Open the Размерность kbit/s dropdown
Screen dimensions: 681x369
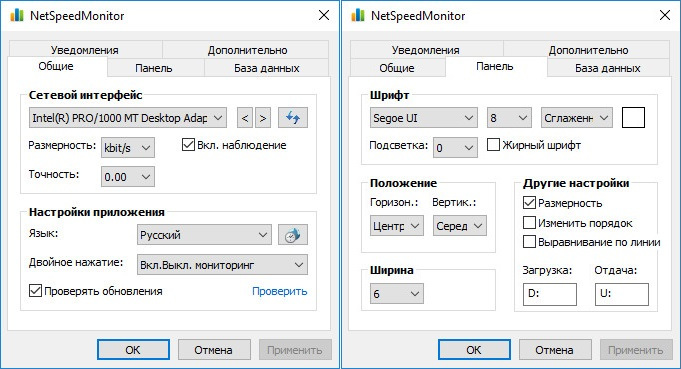(x=128, y=148)
